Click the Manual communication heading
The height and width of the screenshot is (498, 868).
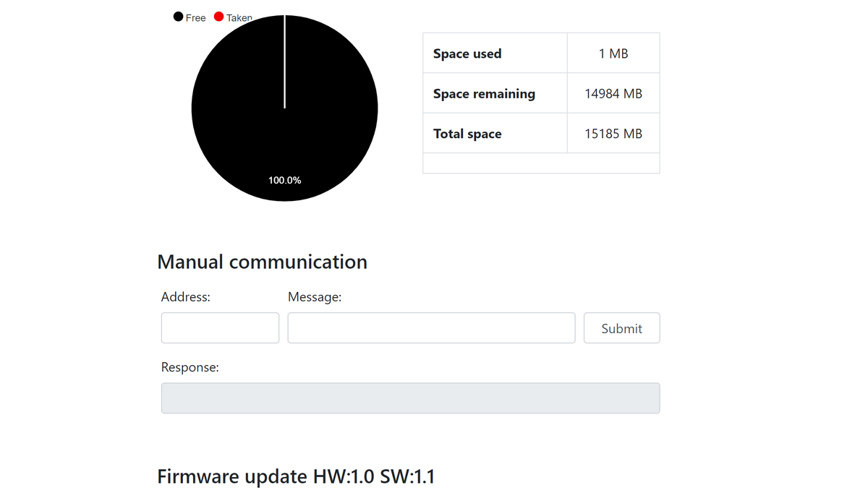[262, 262]
